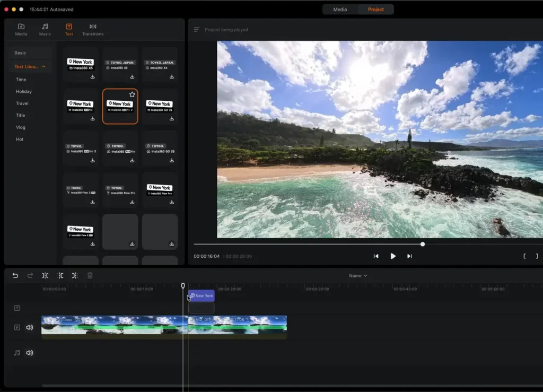Select the Vlog text category
The height and width of the screenshot is (392, 543).
(x=21, y=127)
